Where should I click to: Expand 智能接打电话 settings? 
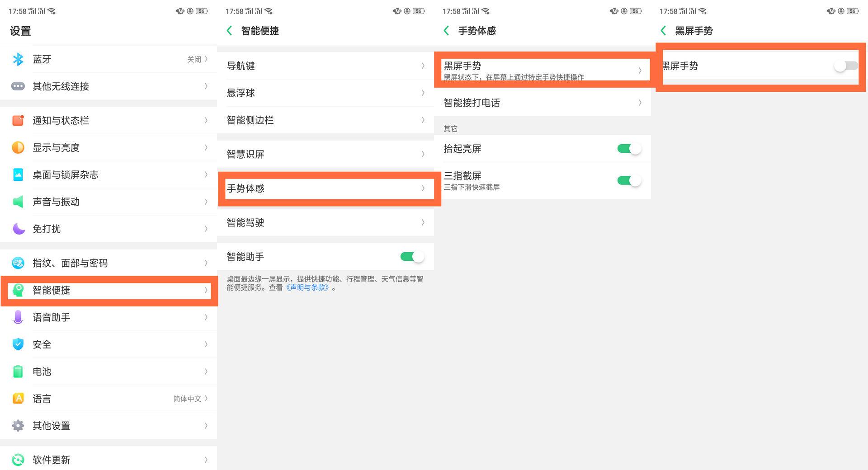point(640,103)
